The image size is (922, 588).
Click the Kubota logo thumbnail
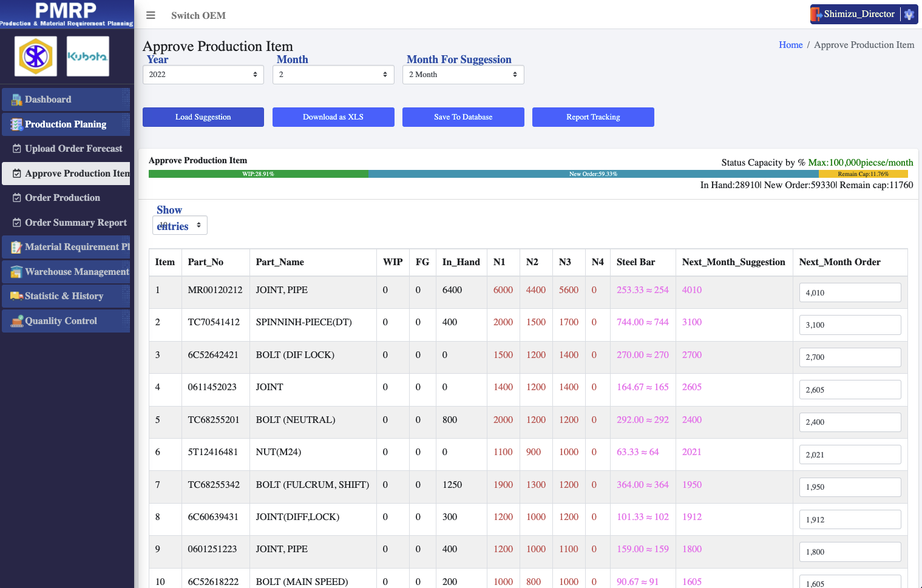coord(88,56)
